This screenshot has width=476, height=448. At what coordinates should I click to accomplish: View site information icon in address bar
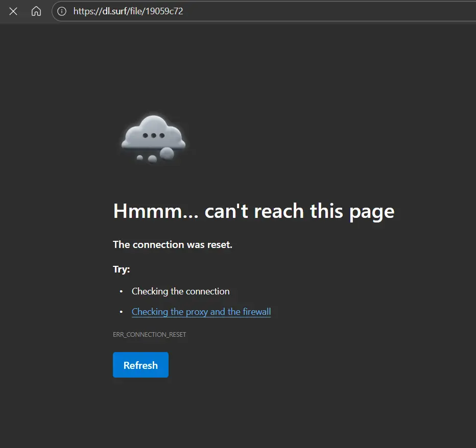click(62, 12)
